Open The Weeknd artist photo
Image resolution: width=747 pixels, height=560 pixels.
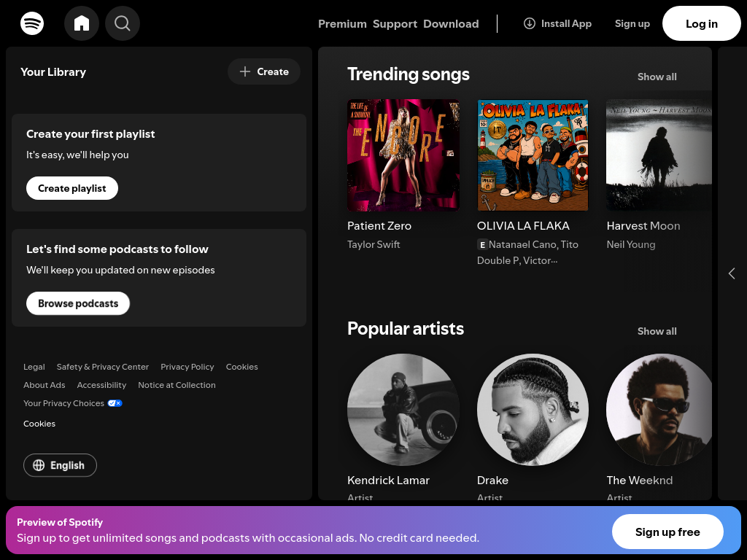coord(659,410)
